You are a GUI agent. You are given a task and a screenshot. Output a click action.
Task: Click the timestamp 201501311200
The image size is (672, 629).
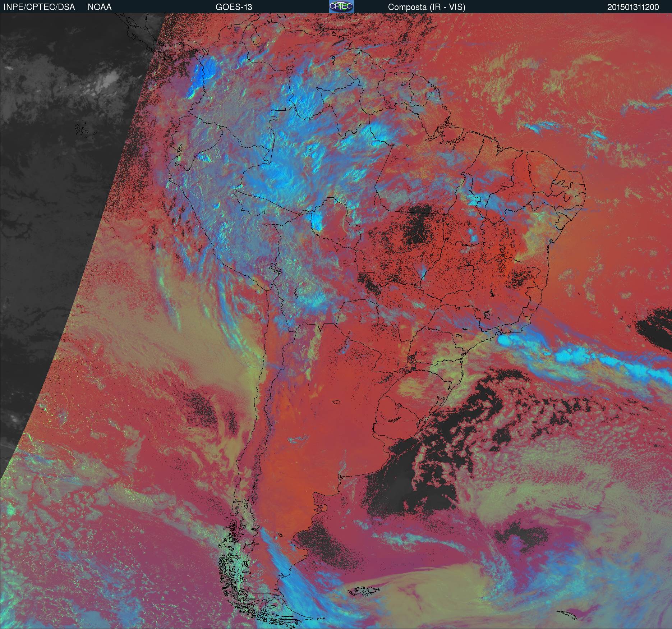tap(633, 7)
